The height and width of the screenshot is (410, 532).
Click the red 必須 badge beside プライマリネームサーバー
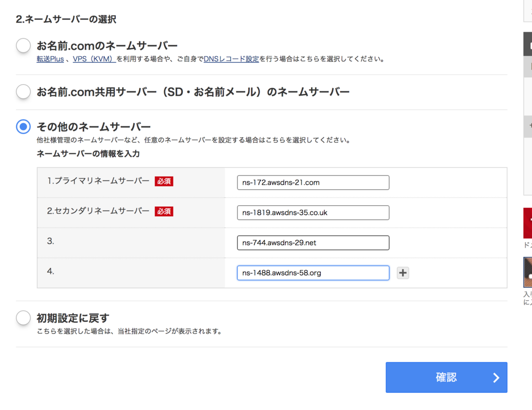[x=164, y=181]
